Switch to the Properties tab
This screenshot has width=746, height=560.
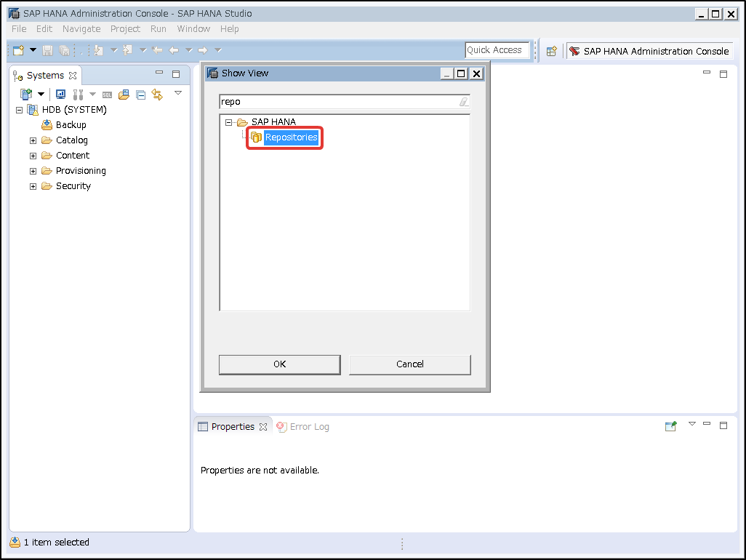[233, 427]
